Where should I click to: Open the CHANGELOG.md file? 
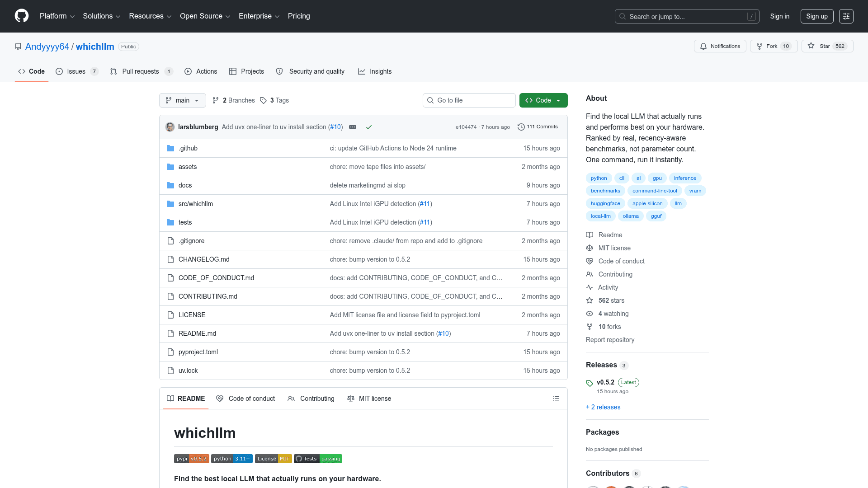[204, 259]
